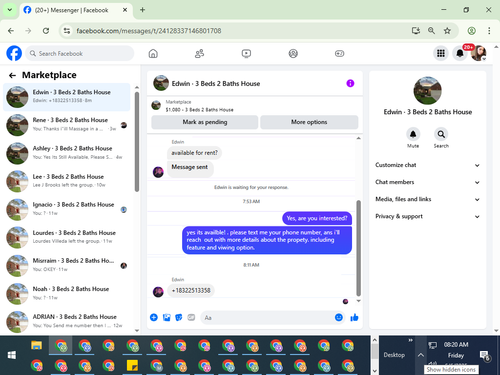
Task: Open the account profile picture menu
Action: [x=478, y=53]
